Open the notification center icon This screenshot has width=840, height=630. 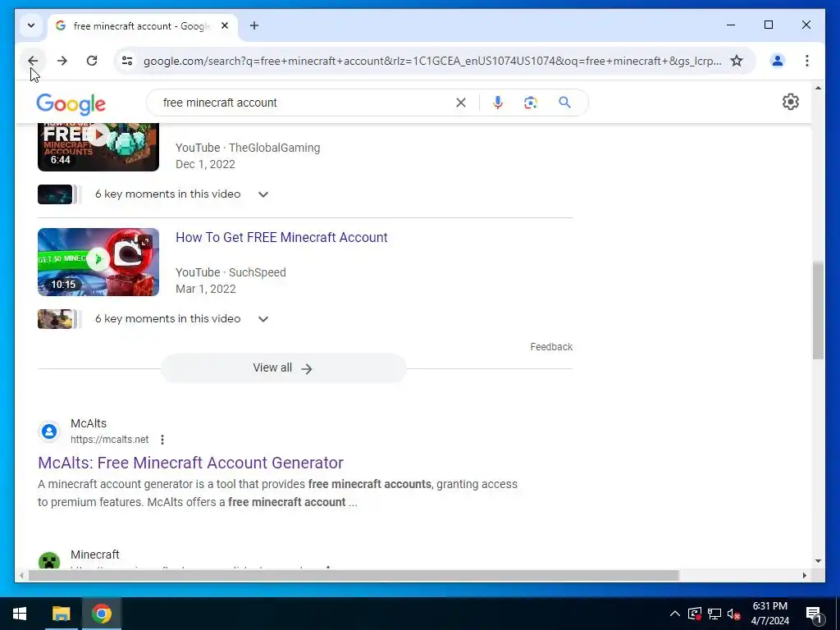tap(813, 614)
